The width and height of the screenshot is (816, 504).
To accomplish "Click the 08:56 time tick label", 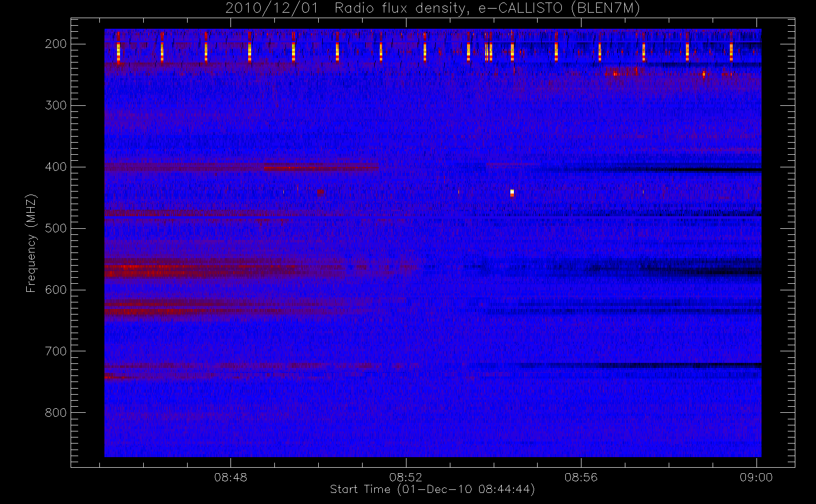I will coord(581,477).
